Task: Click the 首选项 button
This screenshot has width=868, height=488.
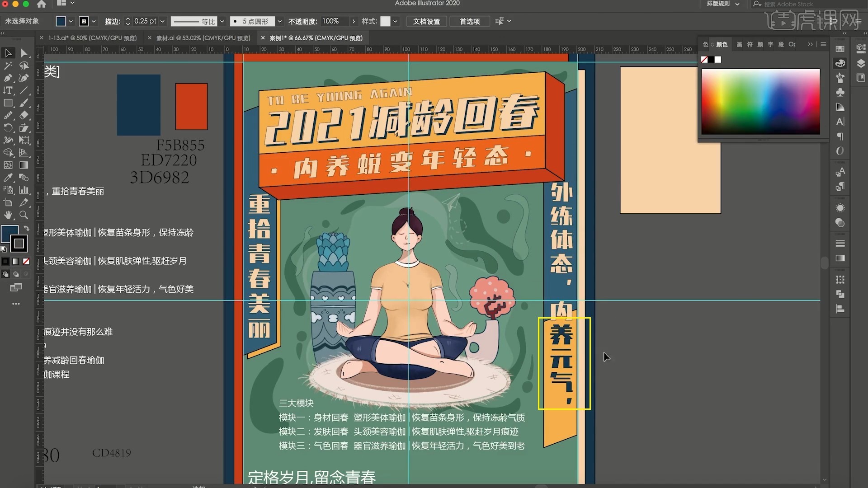Action: (x=469, y=21)
